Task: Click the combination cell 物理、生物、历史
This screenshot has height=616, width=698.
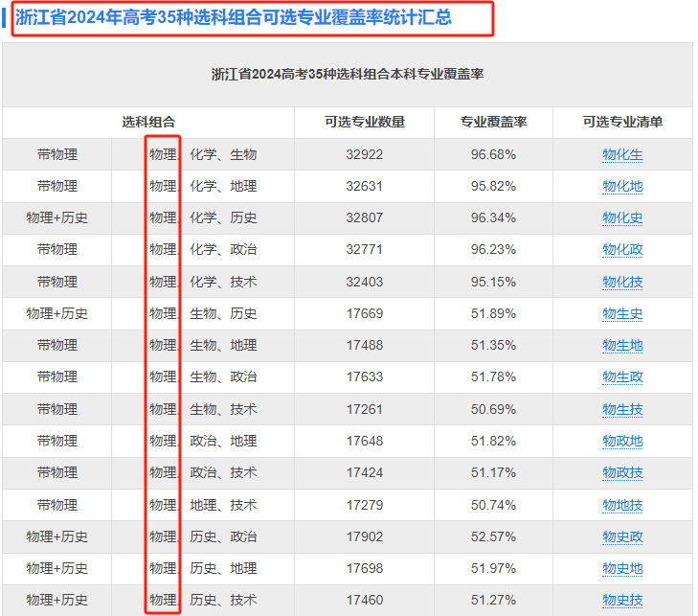Action: coord(203,313)
